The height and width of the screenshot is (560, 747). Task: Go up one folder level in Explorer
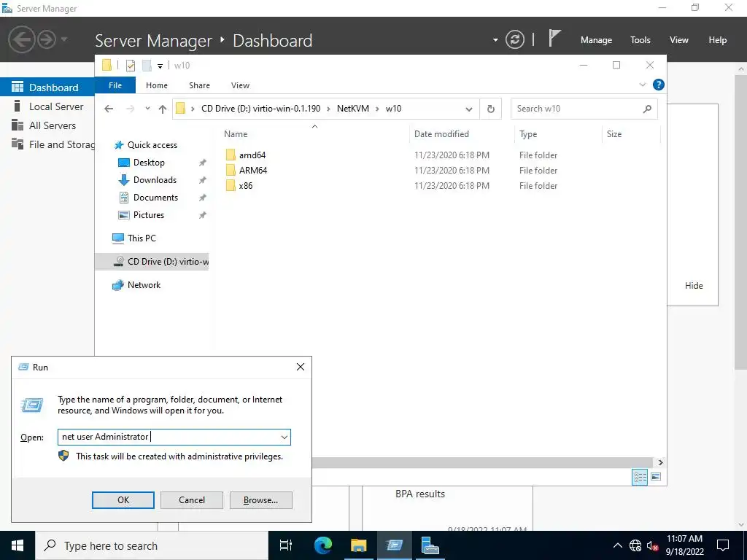tap(163, 109)
